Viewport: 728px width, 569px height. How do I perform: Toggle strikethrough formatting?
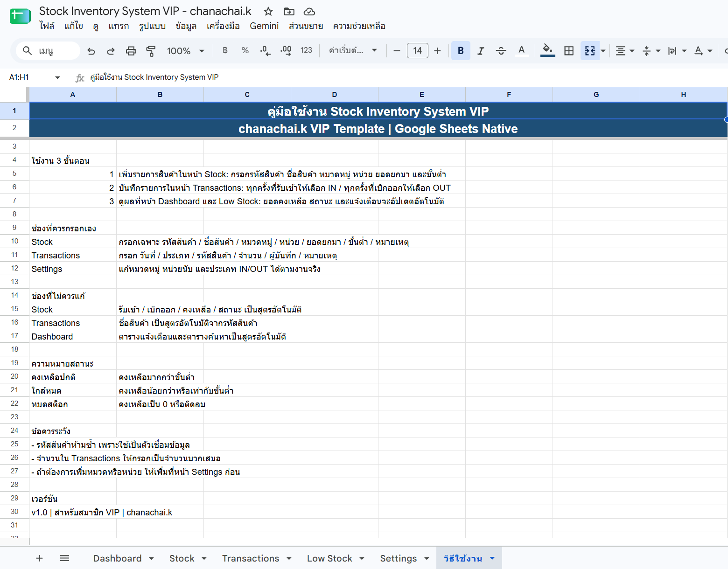[501, 50]
